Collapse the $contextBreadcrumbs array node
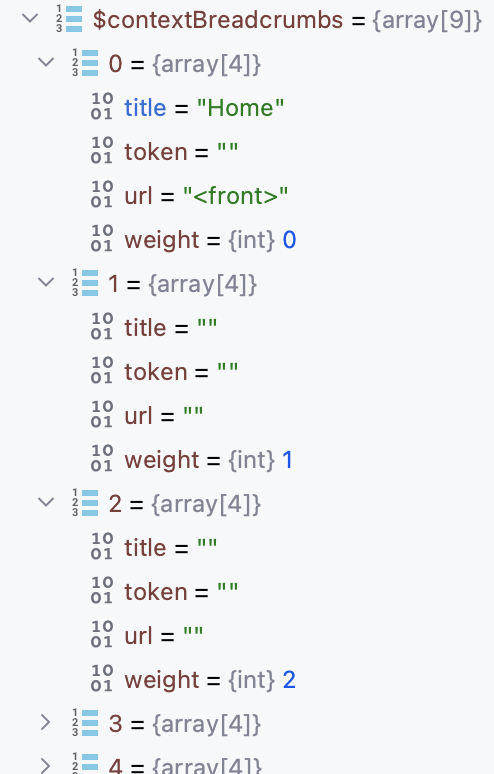This screenshot has height=774, width=494. pyautogui.click(x=31, y=20)
